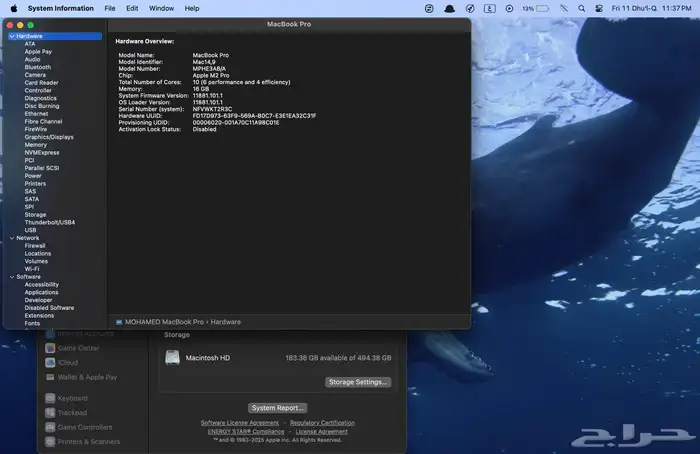Screen dimensions: 700x454
Task: Click the System Report button
Action: pyautogui.click(x=278, y=408)
